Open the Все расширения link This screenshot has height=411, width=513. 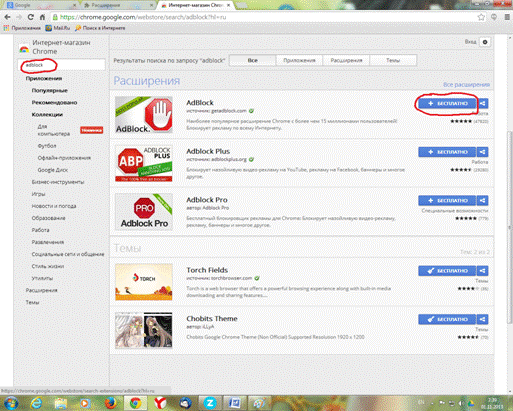tap(466, 85)
